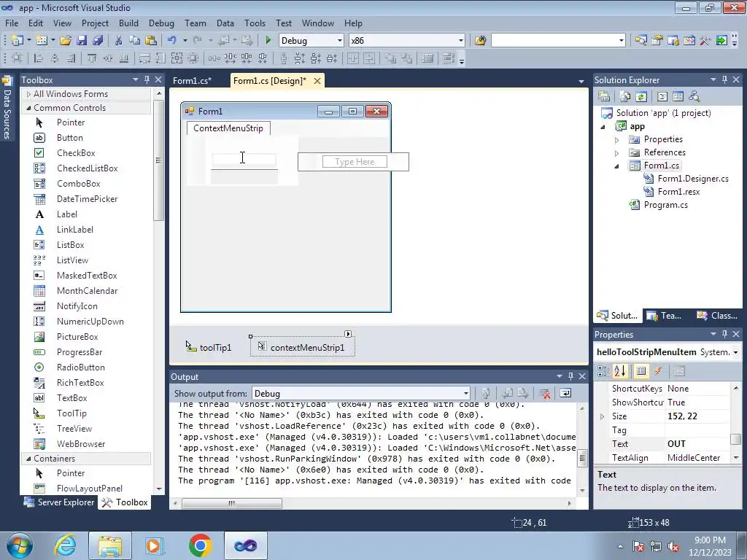Image resolution: width=747 pixels, height=560 pixels.
Task: Open the Tools menu
Action: click(255, 23)
